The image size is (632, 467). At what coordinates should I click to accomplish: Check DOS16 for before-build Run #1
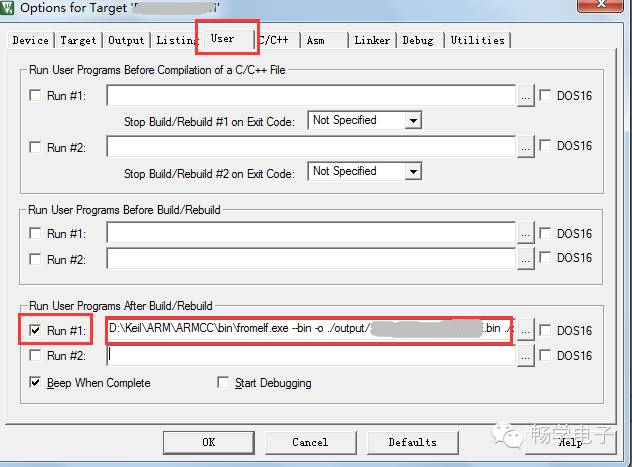pos(545,233)
